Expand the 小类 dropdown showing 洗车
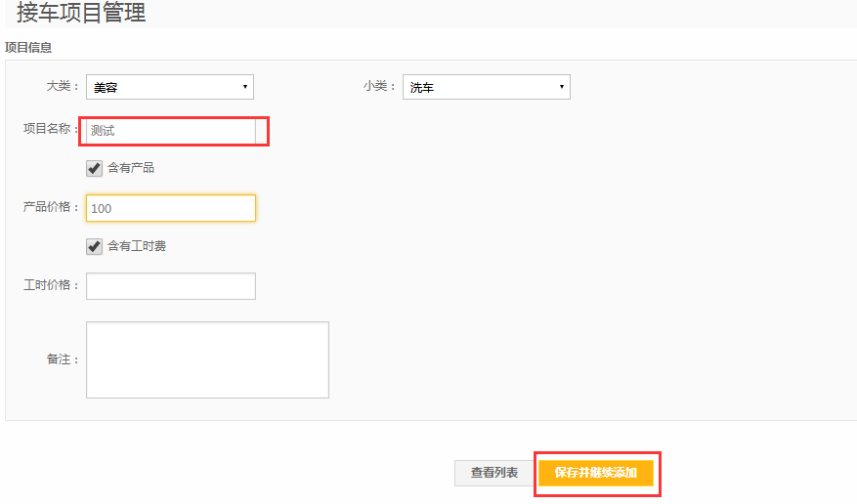857x504 pixels. click(486, 87)
